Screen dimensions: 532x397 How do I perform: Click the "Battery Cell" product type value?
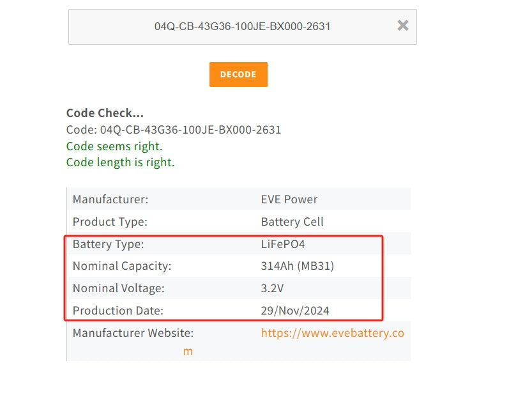(x=292, y=222)
